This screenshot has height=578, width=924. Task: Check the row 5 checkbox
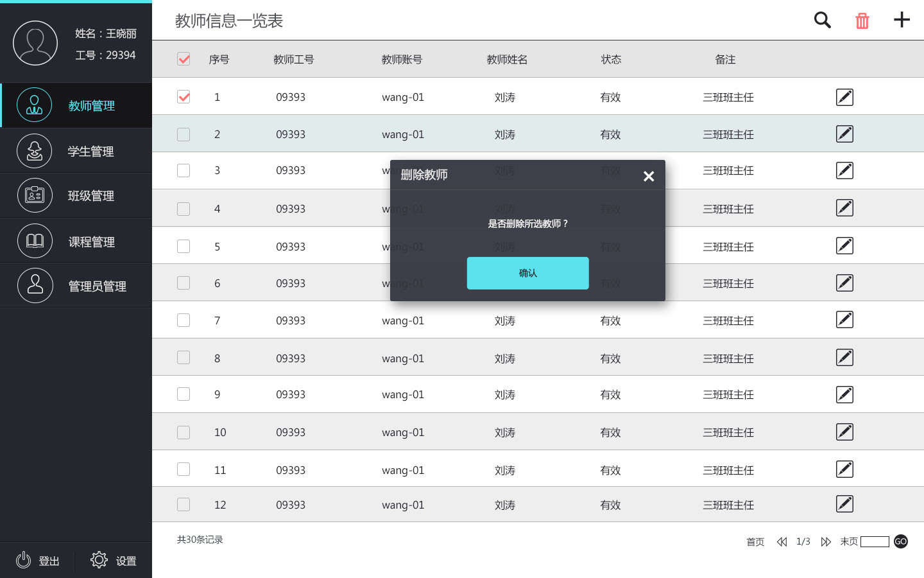184,246
